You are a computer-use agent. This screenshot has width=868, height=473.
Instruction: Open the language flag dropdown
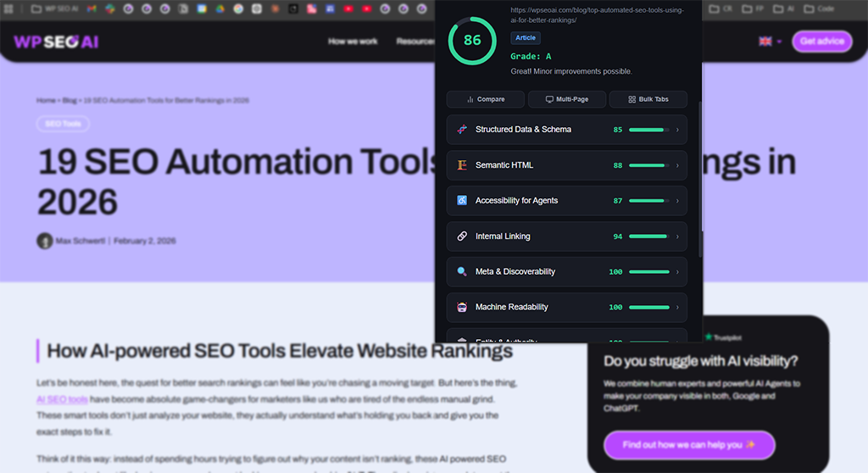(x=770, y=42)
